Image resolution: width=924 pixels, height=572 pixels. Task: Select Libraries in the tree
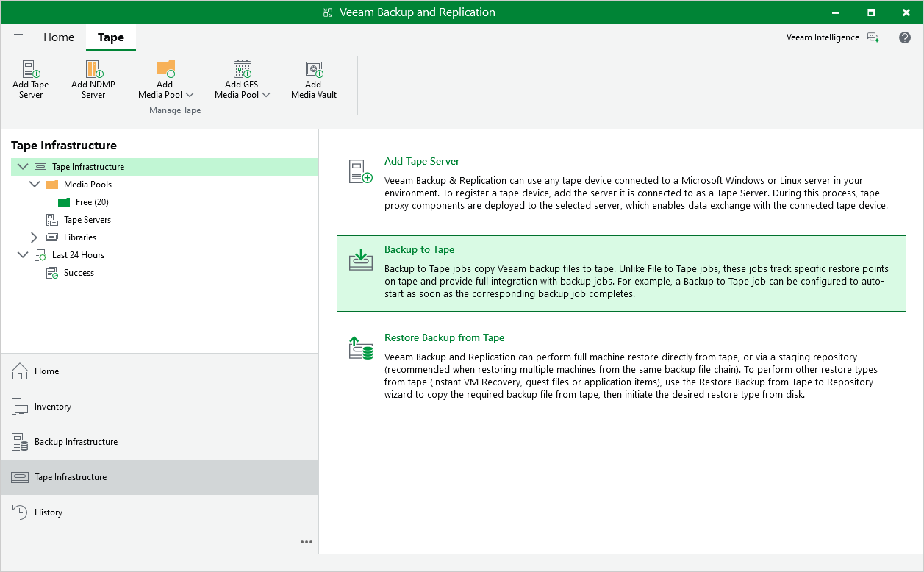(80, 237)
